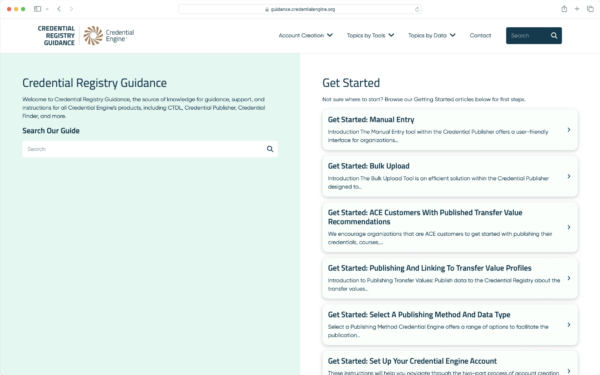Click the macOS green fullscreen button
The image size is (600, 375).
click(x=23, y=9)
